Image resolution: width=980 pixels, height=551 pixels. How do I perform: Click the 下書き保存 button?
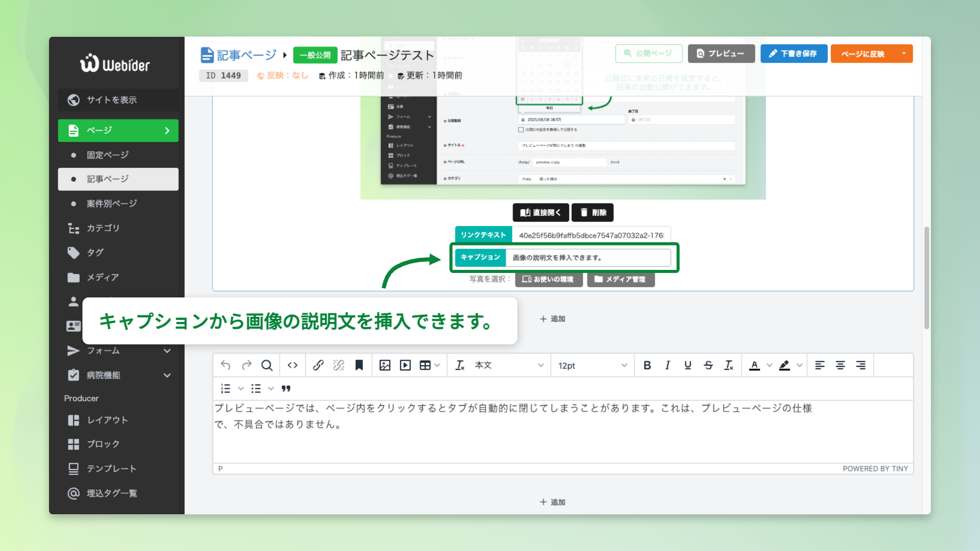(793, 54)
